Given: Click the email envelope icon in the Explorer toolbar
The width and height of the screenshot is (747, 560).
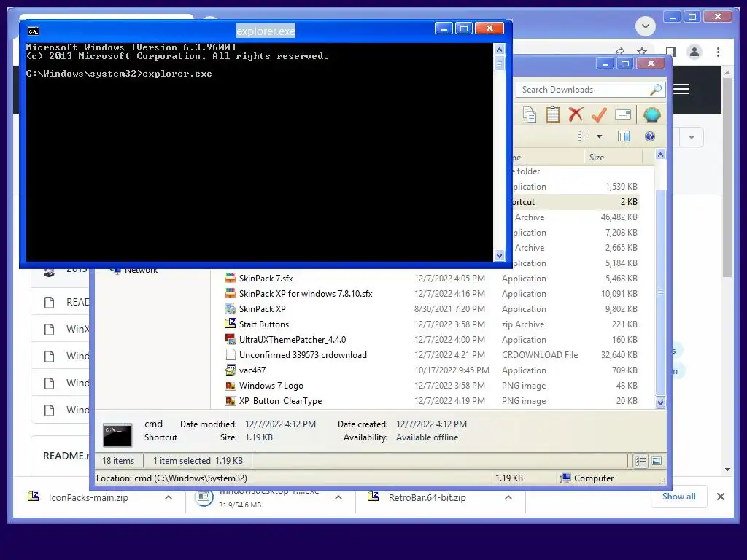Looking at the screenshot, I should [x=623, y=114].
